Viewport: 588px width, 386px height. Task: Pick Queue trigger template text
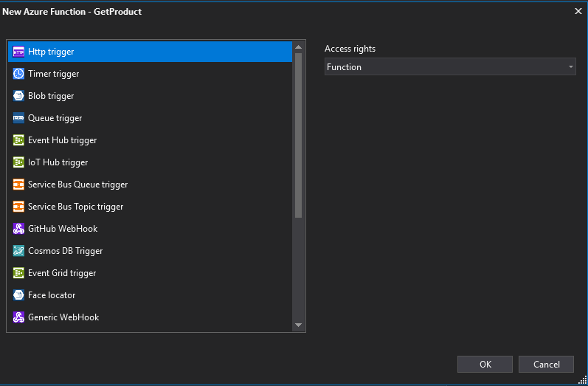point(55,118)
